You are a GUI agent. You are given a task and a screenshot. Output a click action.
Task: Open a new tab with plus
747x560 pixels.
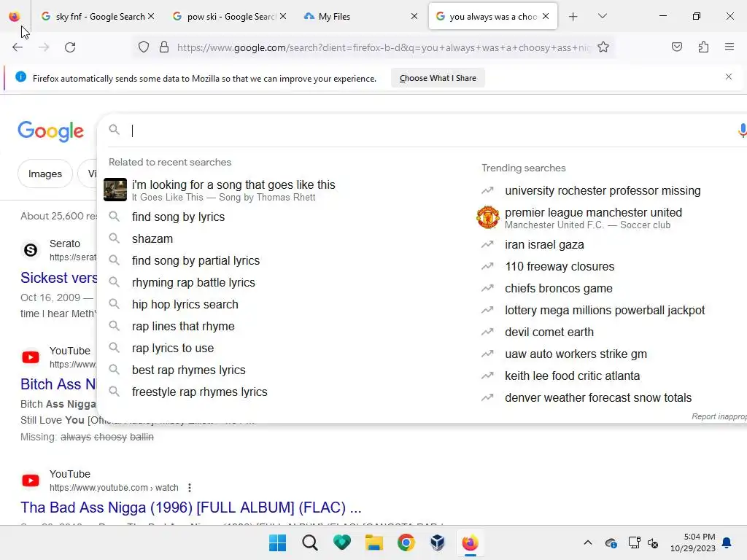[x=573, y=17]
